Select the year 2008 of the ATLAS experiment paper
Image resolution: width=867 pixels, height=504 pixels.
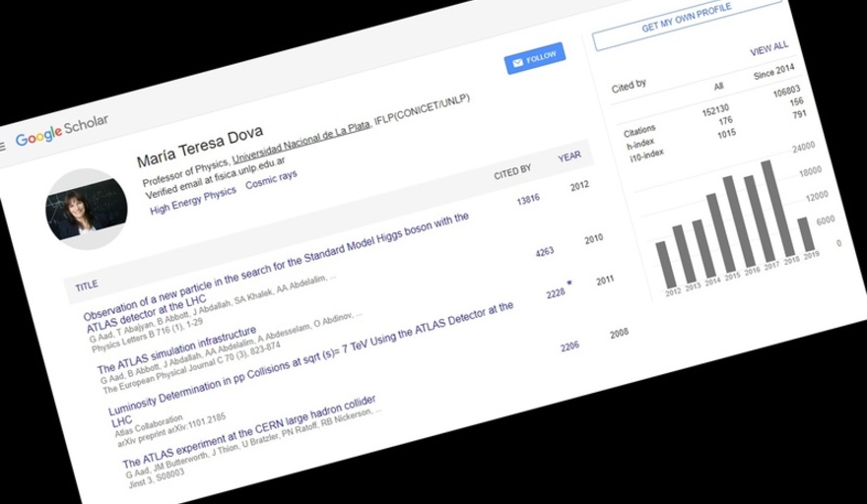tap(619, 334)
